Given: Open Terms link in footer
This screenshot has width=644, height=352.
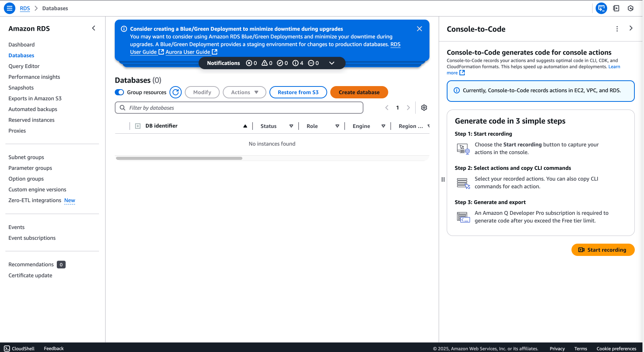Looking at the screenshot, I should [x=581, y=349].
